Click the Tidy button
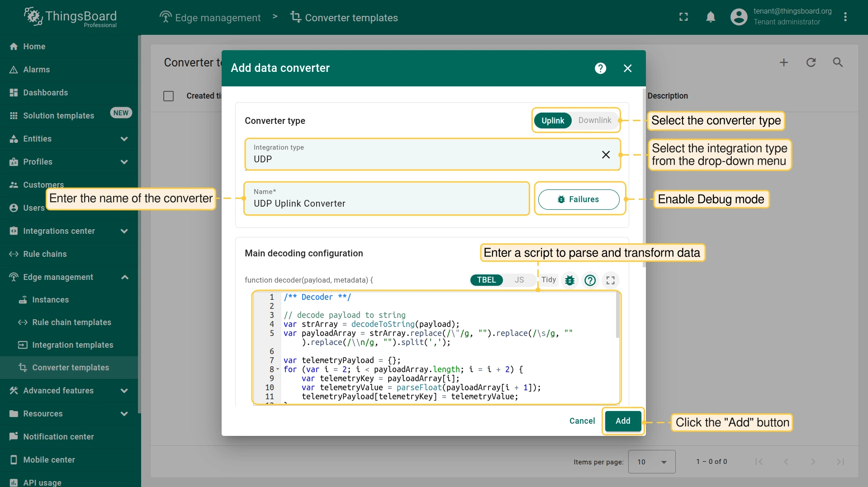 click(549, 280)
